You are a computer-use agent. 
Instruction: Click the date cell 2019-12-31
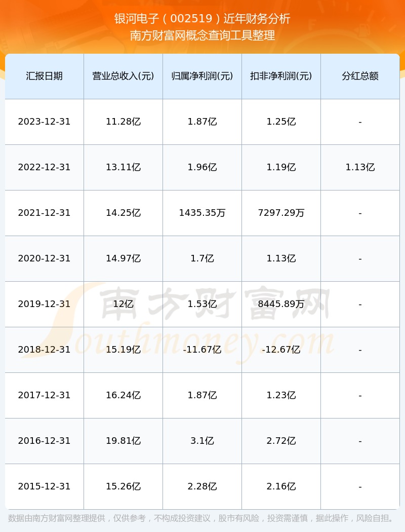[x=45, y=304]
